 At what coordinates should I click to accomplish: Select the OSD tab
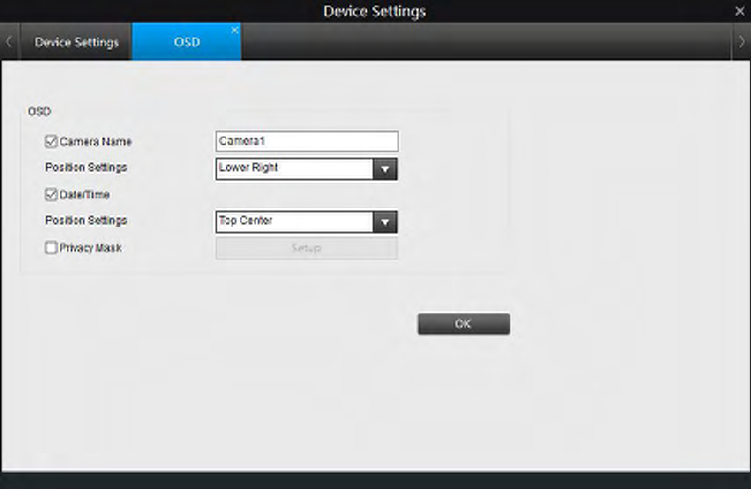pyautogui.click(x=187, y=42)
